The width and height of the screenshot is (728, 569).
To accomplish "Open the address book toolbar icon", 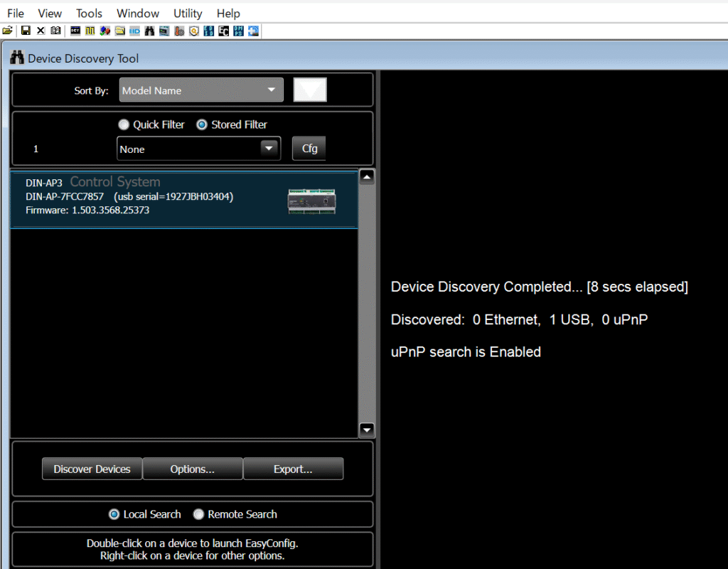I will (55, 31).
